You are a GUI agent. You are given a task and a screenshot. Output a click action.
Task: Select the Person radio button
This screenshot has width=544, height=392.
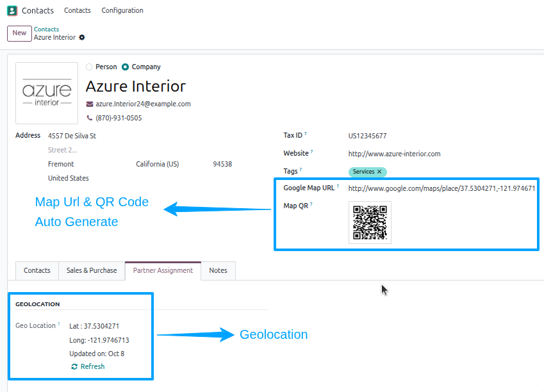89,67
